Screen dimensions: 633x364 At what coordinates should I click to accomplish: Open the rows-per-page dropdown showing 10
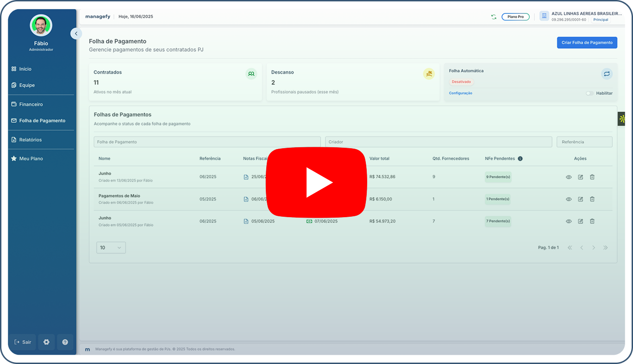coord(111,247)
